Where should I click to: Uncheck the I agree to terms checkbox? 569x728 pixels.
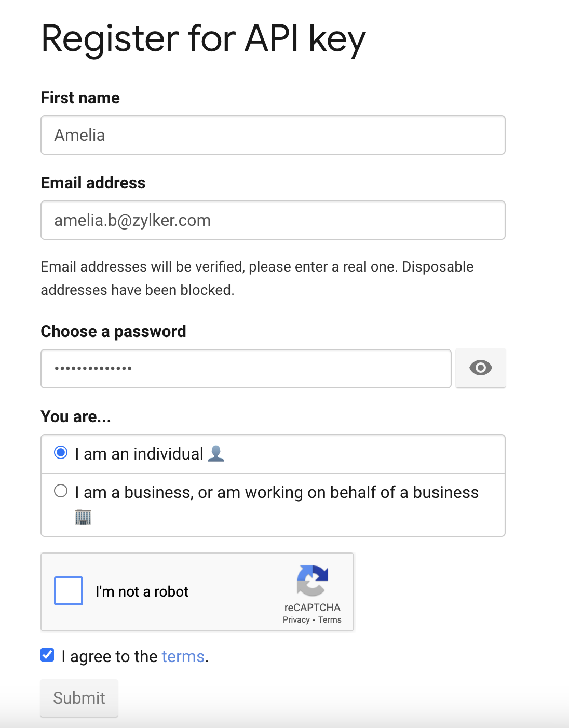(47, 655)
